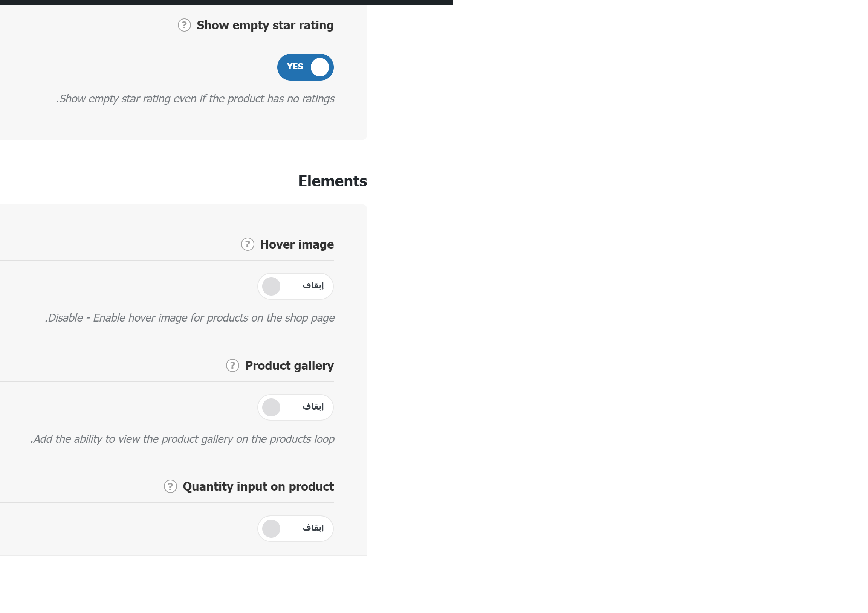868x613 pixels.
Task: Click the Product gallery option title
Action: pos(289,366)
